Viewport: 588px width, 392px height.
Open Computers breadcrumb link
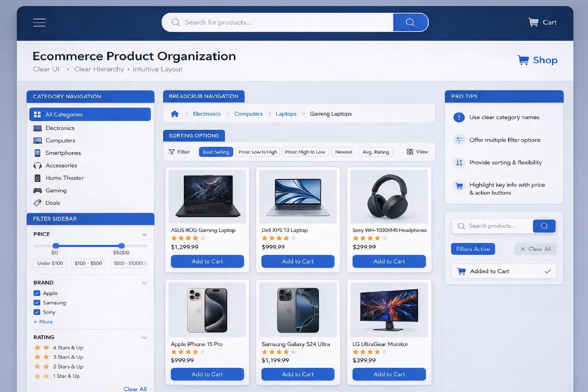[x=248, y=114]
